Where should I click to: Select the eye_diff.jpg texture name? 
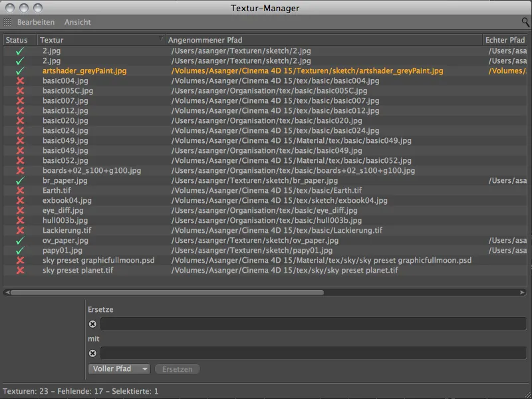63,210
